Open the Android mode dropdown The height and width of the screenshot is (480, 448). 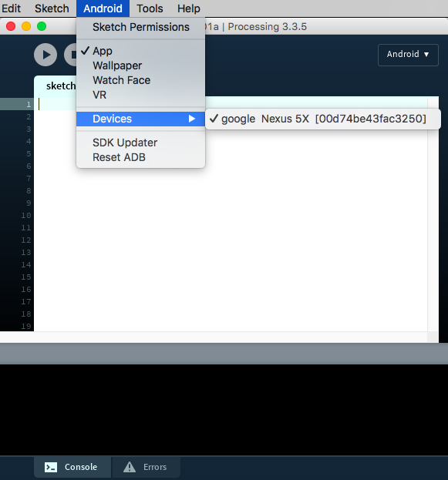(408, 55)
